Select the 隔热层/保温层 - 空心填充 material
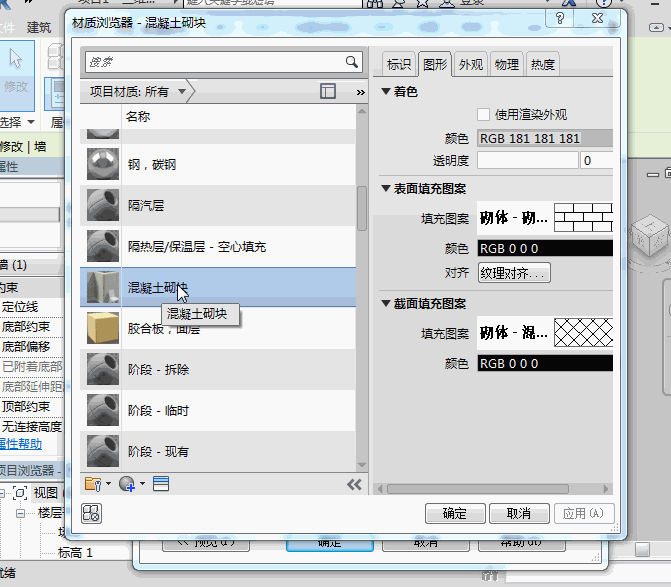Viewport: 671px width, 587px height. [218, 246]
